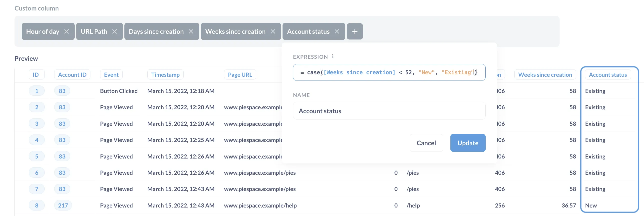Open the expression info icon
Viewport: 644px width, 216px height.
(332, 56)
